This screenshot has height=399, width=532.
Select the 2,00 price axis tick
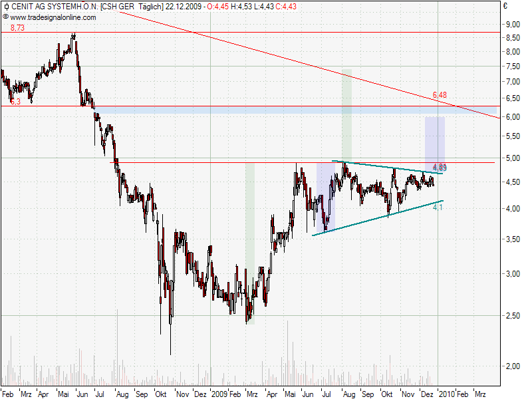coord(513,366)
